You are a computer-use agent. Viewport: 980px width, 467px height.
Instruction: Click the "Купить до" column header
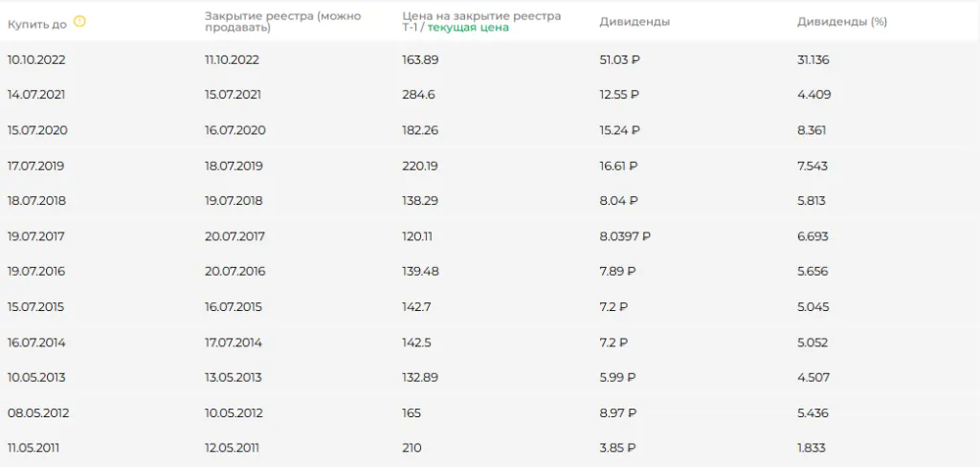pyautogui.click(x=37, y=23)
